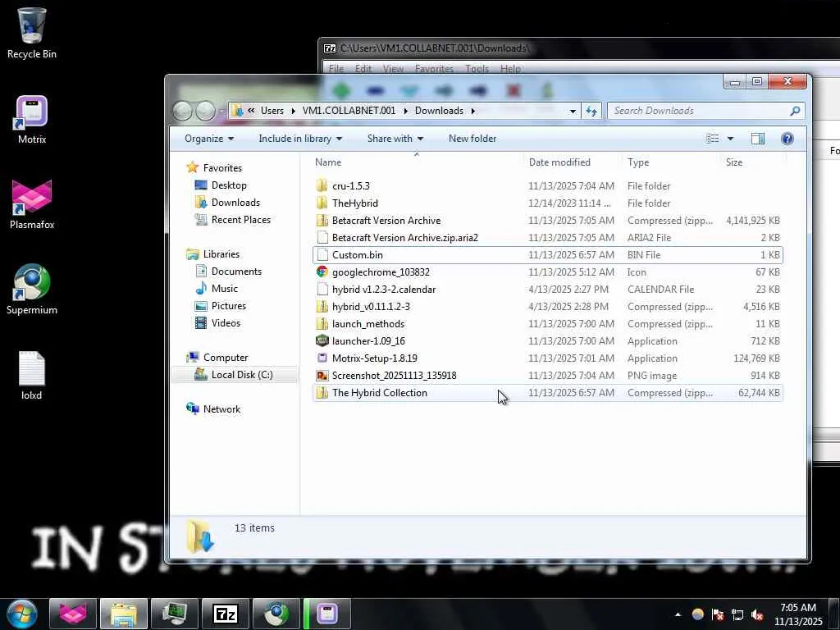Toggle the preview pane button
This screenshot has height=630, width=840.
tap(757, 139)
